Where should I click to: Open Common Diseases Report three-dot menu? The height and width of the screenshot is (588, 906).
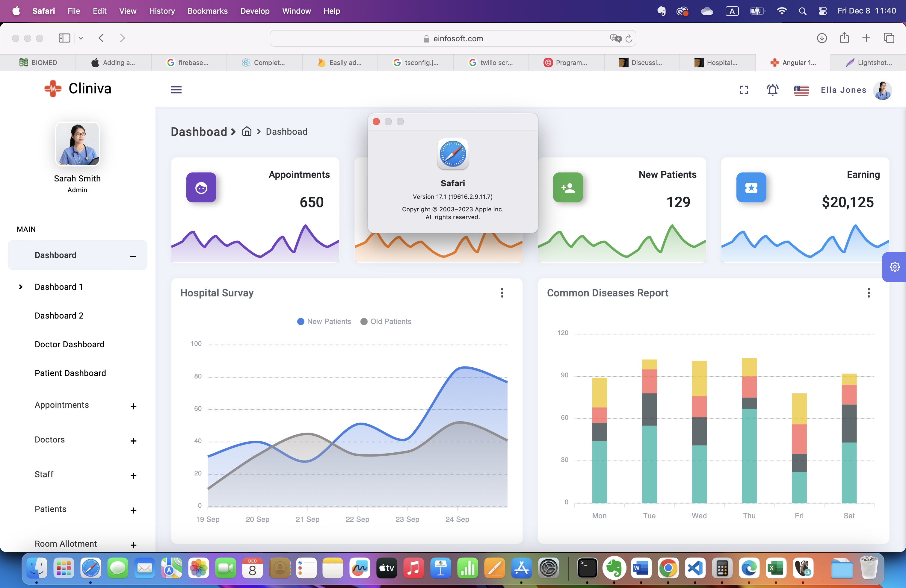click(x=869, y=293)
